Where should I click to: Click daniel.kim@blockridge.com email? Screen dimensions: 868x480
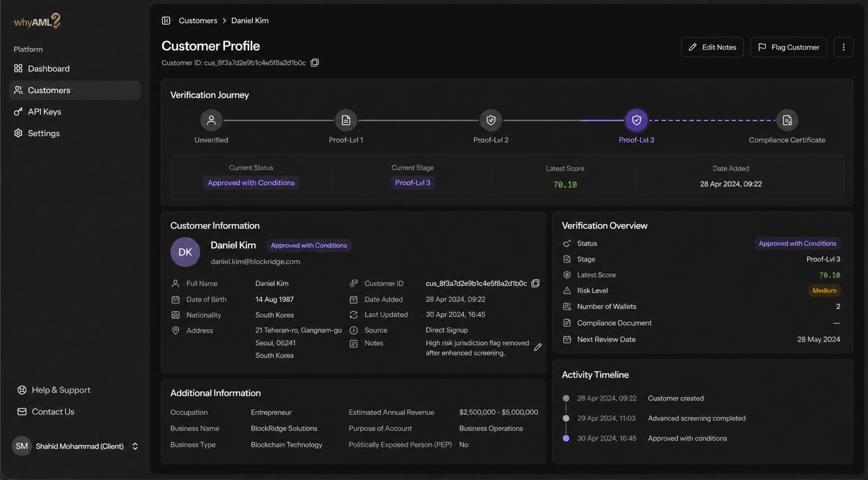(255, 261)
